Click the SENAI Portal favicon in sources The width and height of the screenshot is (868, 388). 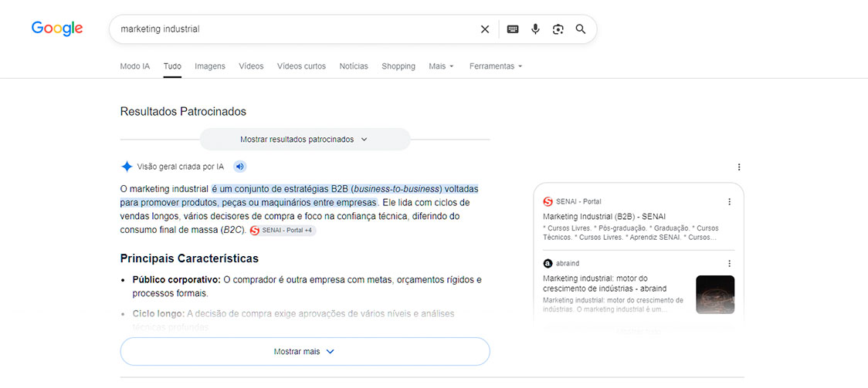(x=548, y=202)
